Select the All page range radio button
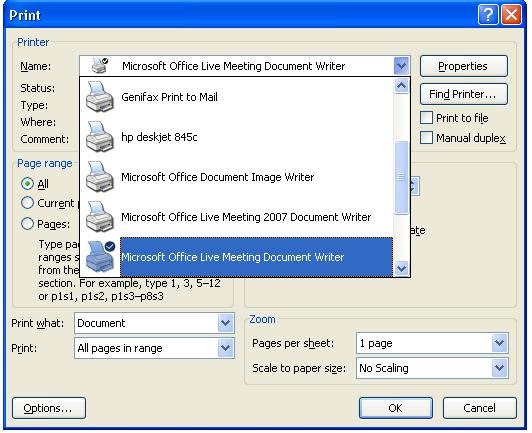 [x=27, y=184]
